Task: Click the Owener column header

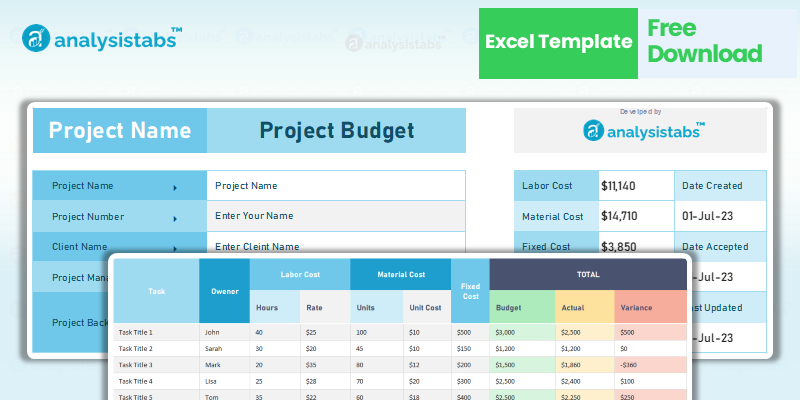Action: (x=224, y=291)
